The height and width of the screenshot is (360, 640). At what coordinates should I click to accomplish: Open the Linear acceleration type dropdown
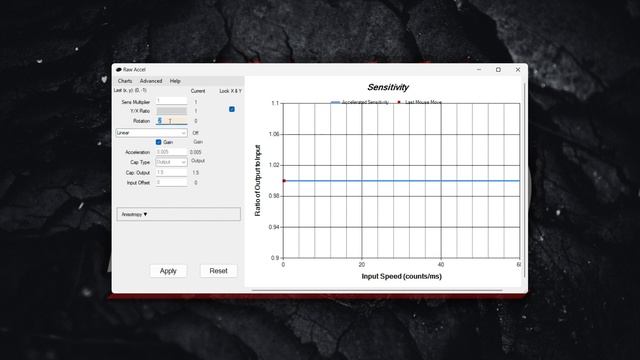pos(151,133)
